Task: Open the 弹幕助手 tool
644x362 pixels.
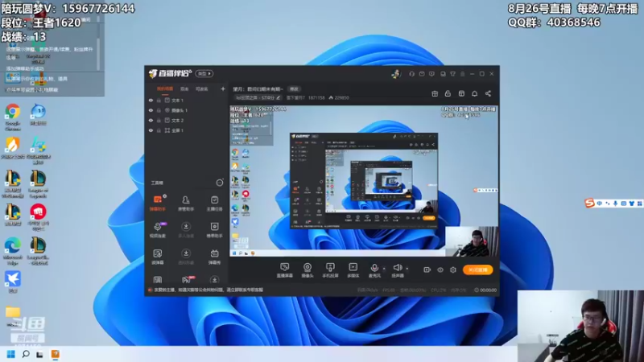Action: pyautogui.click(x=157, y=203)
